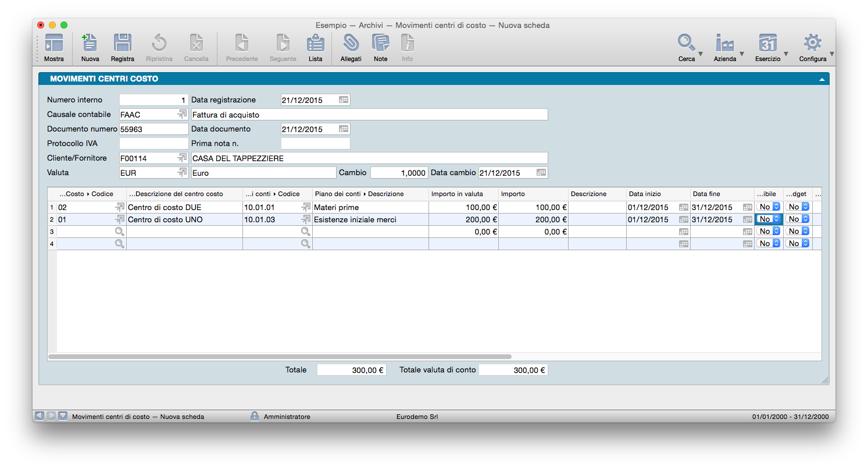Expand the Azienda dropdown arrow

click(x=742, y=54)
